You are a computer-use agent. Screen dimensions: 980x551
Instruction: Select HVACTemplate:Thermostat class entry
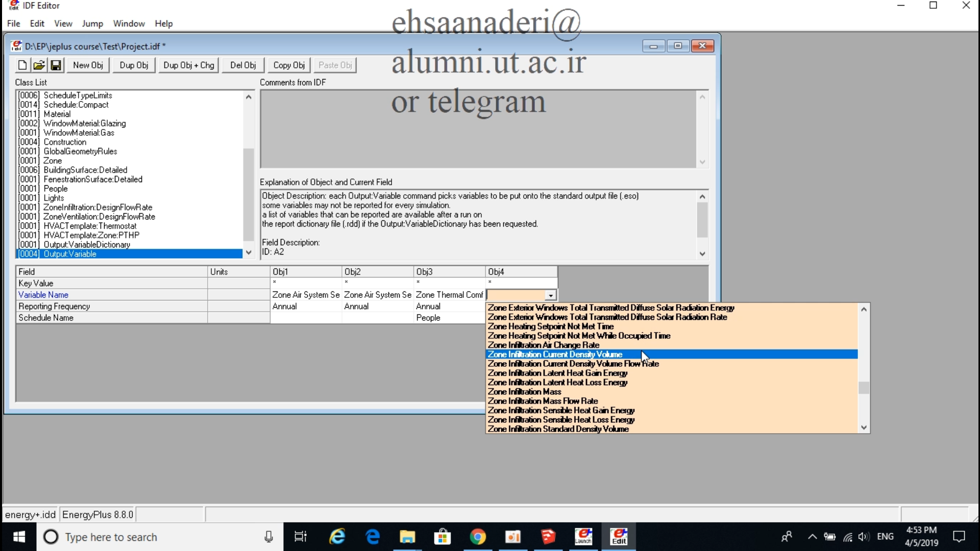130,226
